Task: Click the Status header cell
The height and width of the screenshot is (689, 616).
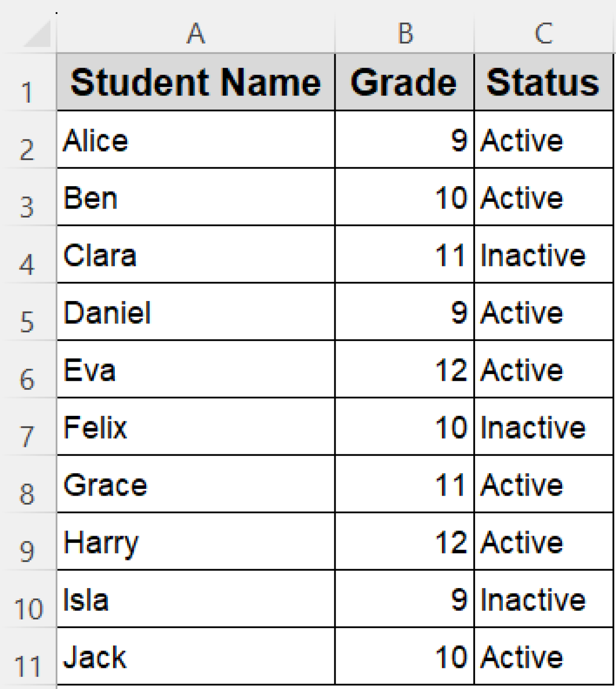Action: (x=544, y=83)
